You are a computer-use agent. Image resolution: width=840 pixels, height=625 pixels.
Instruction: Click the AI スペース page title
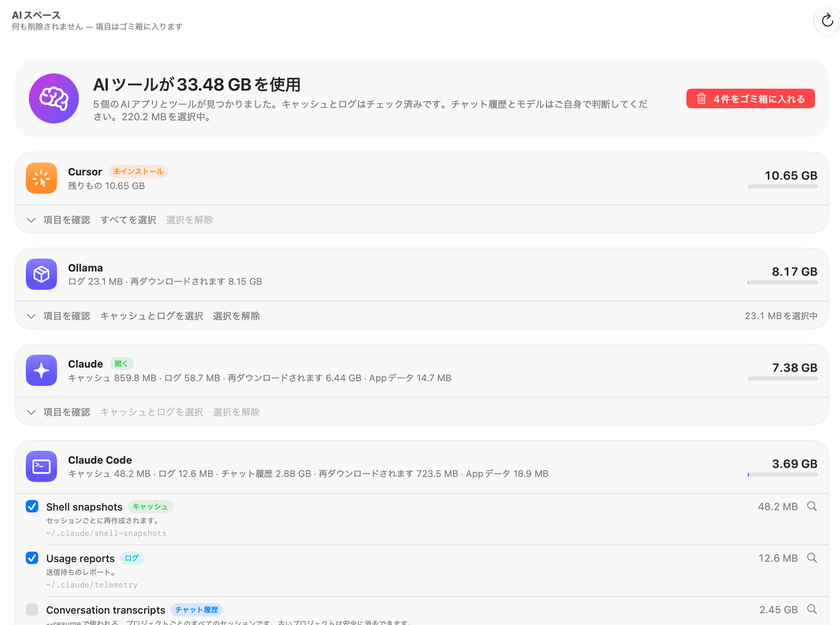[x=36, y=15]
